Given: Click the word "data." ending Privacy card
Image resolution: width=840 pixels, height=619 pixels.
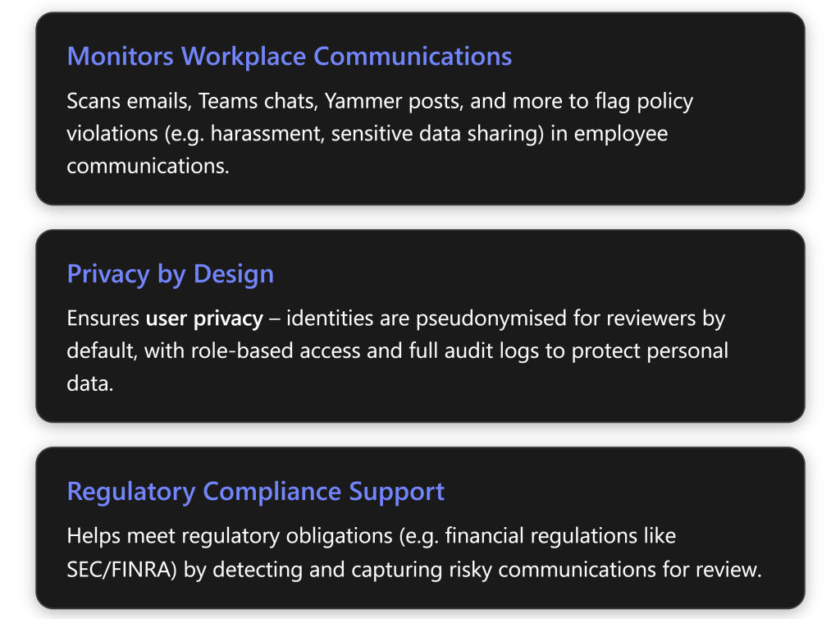Looking at the screenshot, I should (x=89, y=383).
